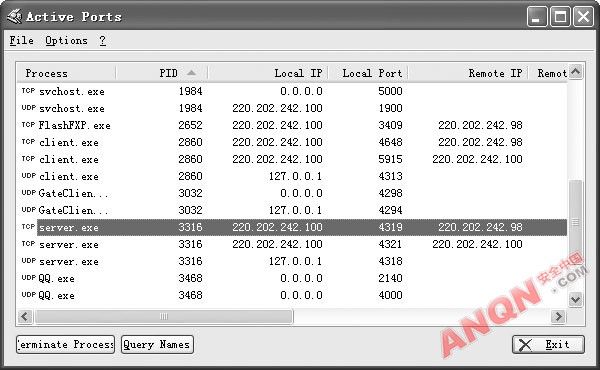Click remote IP 220.202.242.100 in port 5915 row
Screen dimensions: 600x370
(477, 159)
